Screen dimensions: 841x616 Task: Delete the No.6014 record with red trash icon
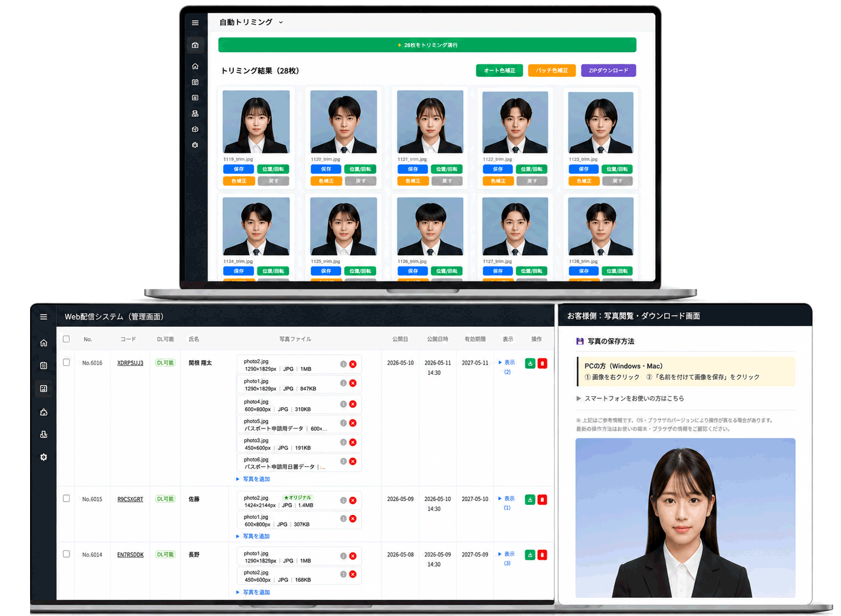click(x=542, y=555)
